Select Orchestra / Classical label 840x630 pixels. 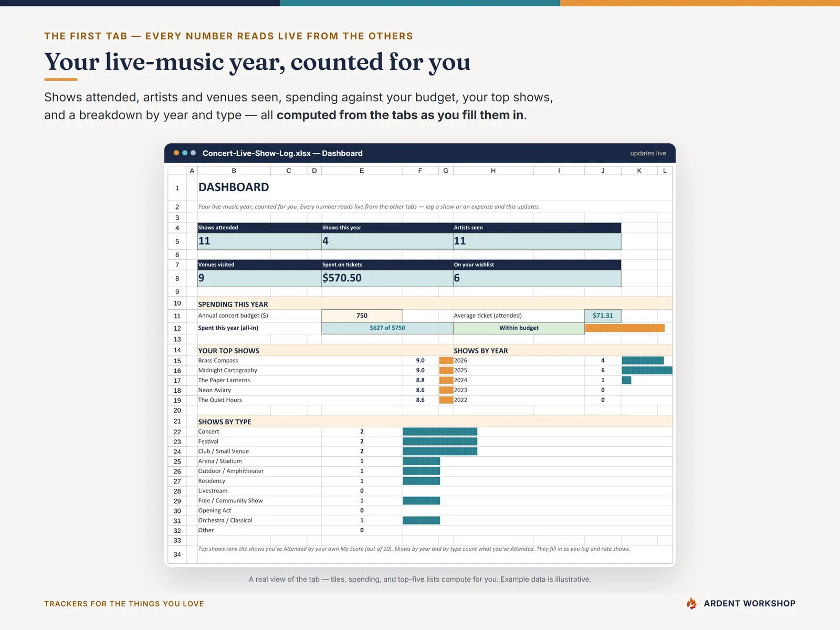[x=225, y=521]
